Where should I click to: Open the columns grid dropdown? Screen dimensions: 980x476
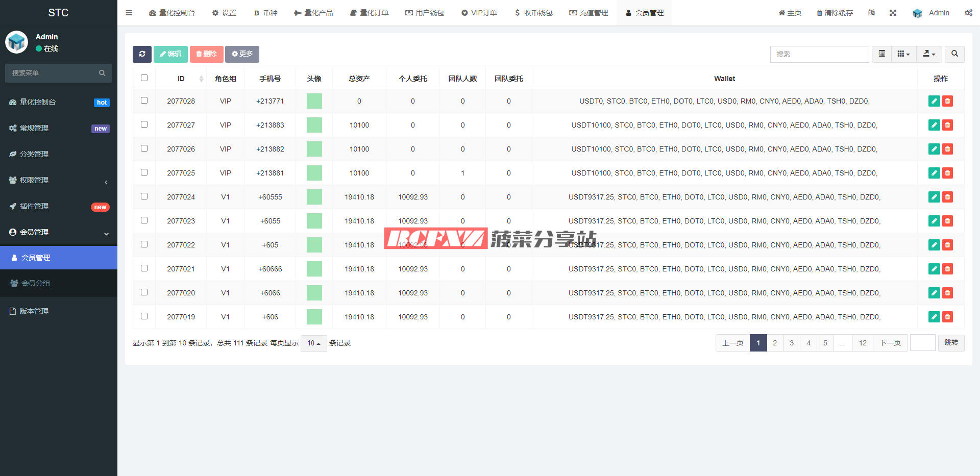coord(903,54)
